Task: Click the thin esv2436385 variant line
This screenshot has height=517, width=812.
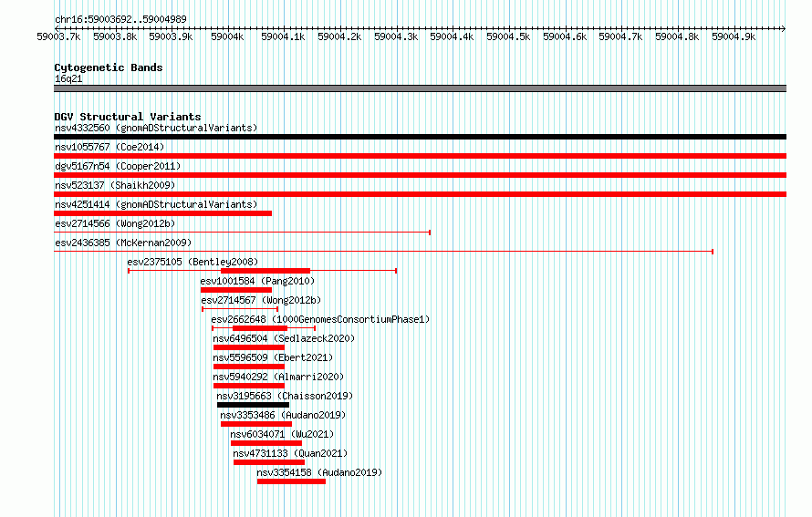Action: [383, 252]
